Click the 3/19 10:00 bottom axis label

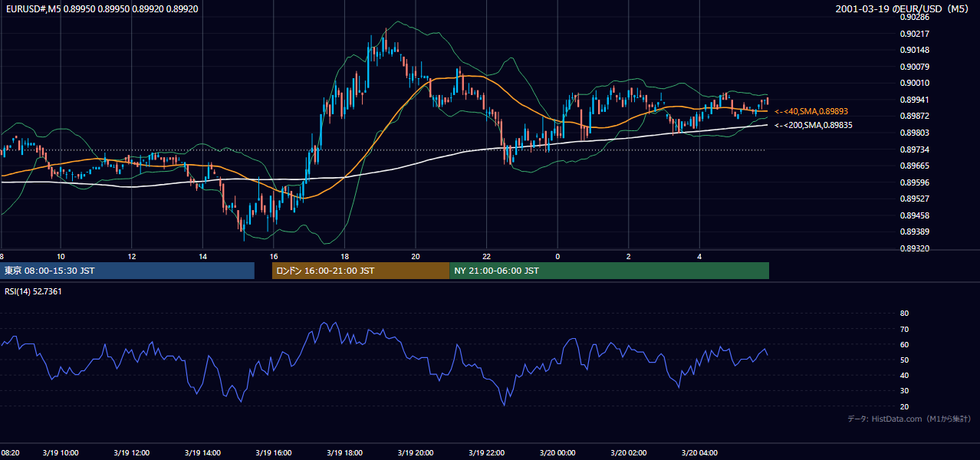coord(60,453)
